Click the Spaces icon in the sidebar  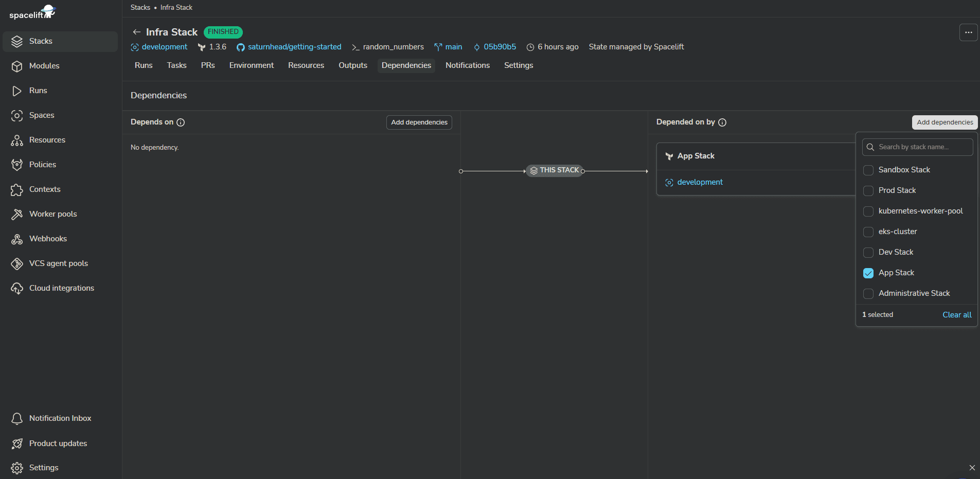pos(17,115)
